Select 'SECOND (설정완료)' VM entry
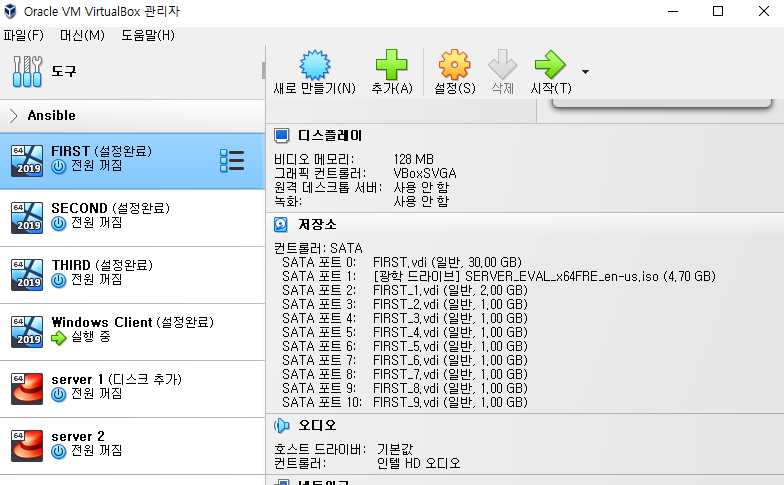The image size is (784, 485). pyautogui.click(x=132, y=218)
